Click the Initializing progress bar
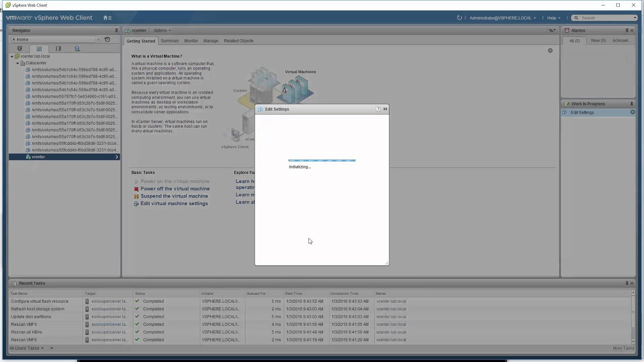Viewport: 644px width, 362px height. pos(322,160)
